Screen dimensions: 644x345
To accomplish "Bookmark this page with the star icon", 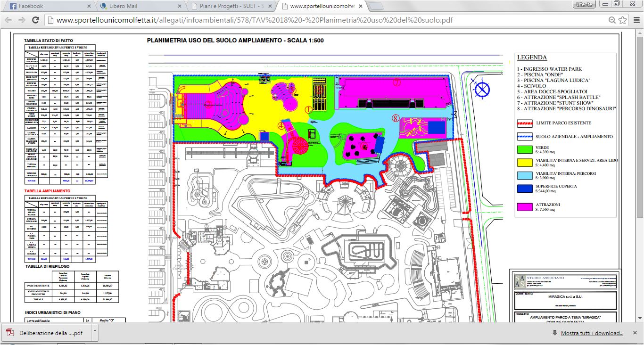I will [623, 20].
